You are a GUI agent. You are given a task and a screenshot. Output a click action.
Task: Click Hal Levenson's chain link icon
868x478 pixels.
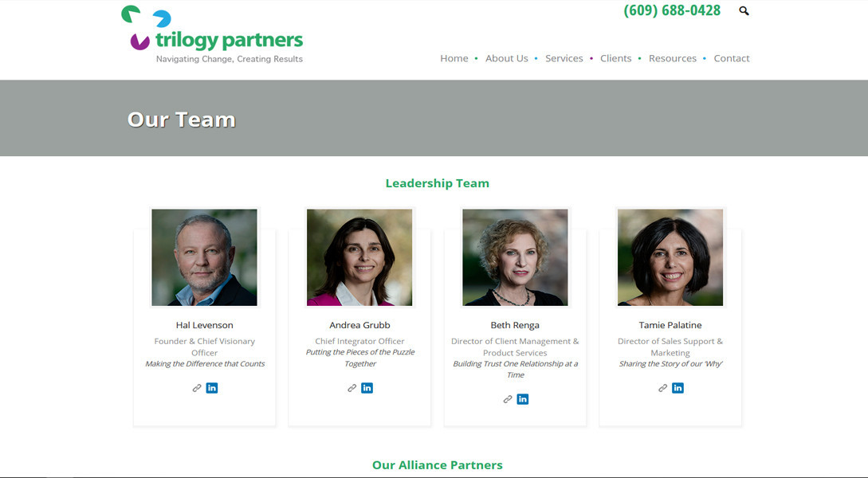pos(197,388)
